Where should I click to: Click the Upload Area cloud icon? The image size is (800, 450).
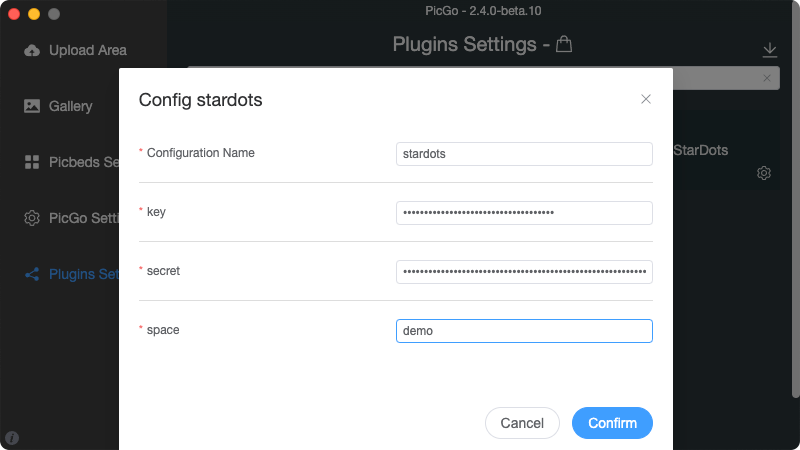point(32,50)
